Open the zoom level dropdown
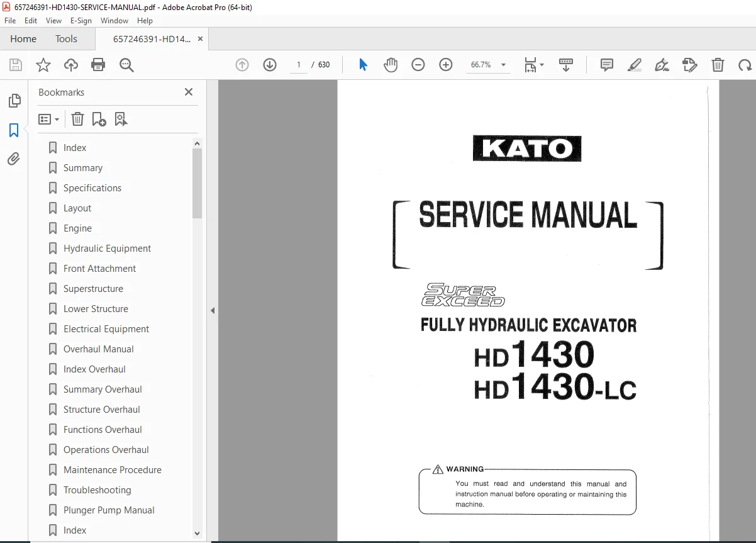756x543 pixels. pyautogui.click(x=503, y=65)
